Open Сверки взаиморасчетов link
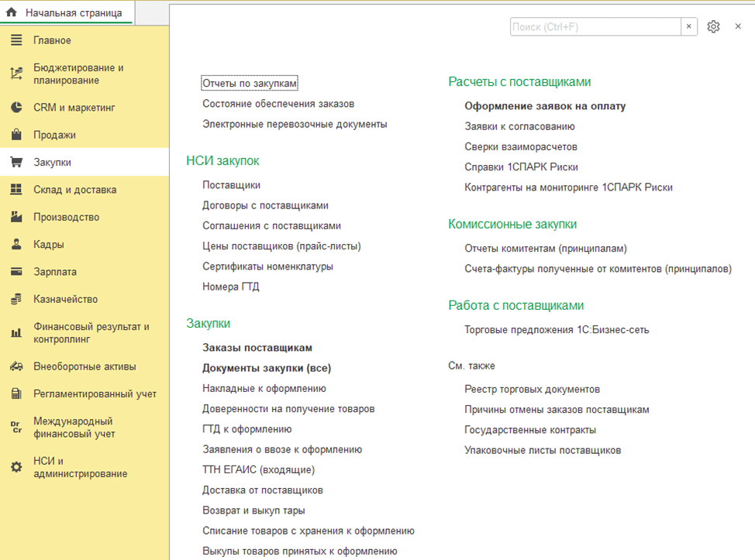The height and width of the screenshot is (560, 755). coord(520,146)
